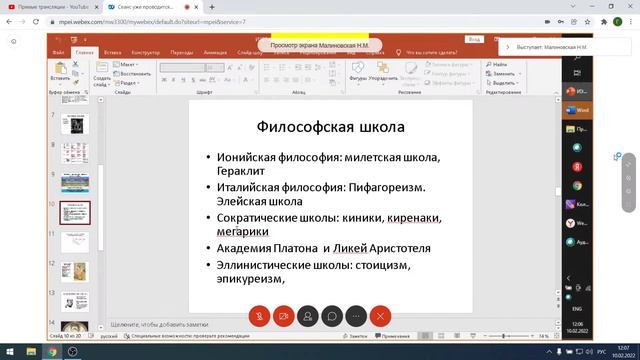640x360 pixels.
Task: Open the Webex participants panel
Action: (308, 316)
